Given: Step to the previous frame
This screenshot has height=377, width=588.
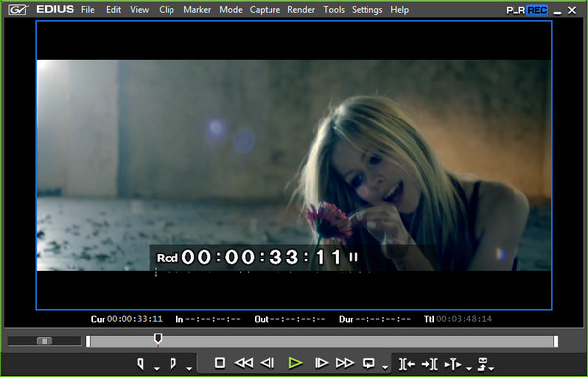Looking at the screenshot, I should (x=268, y=363).
